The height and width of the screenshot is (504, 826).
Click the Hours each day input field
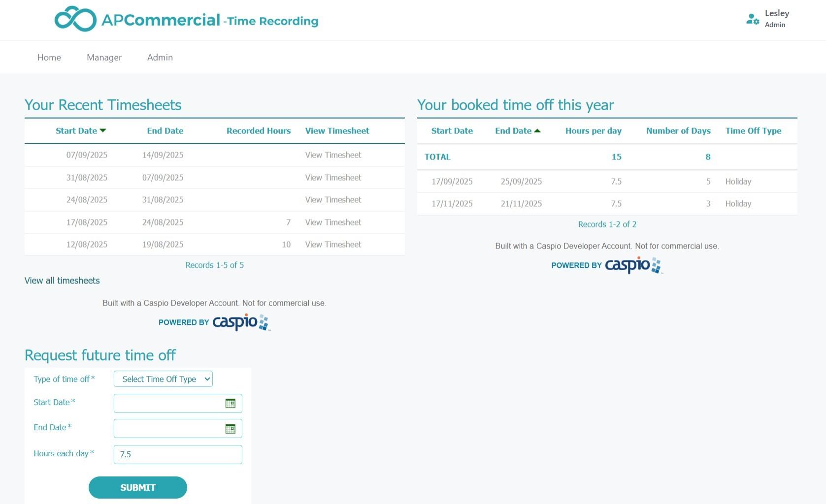(x=177, y=454)
